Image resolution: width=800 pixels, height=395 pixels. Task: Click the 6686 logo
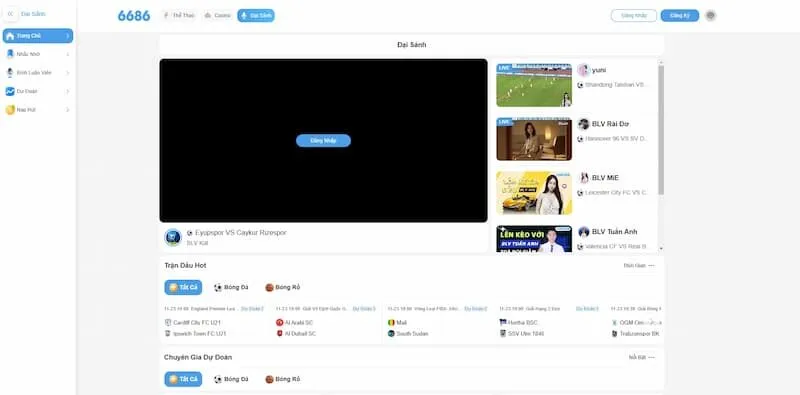134,16
